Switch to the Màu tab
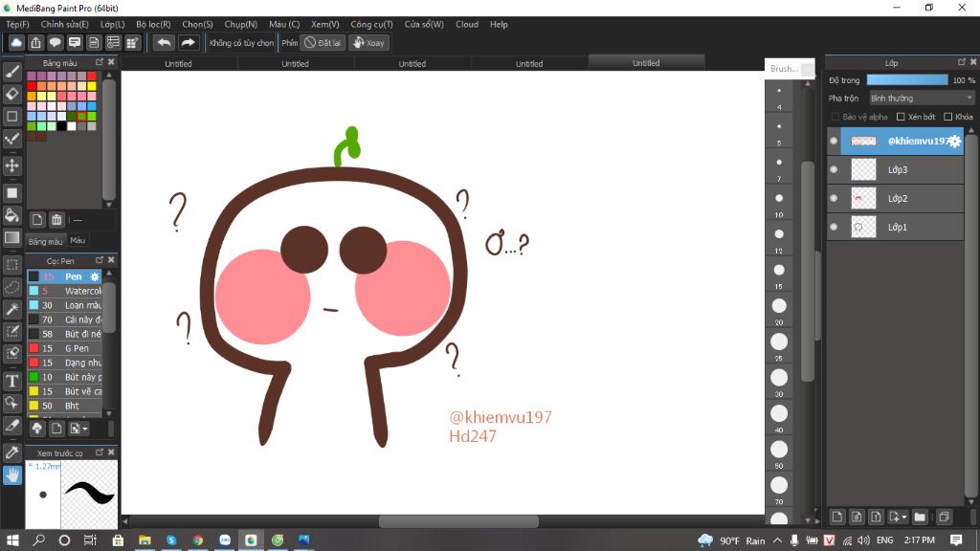The width and height of the screenshot is (980, 551). click(x=78, y=241)
